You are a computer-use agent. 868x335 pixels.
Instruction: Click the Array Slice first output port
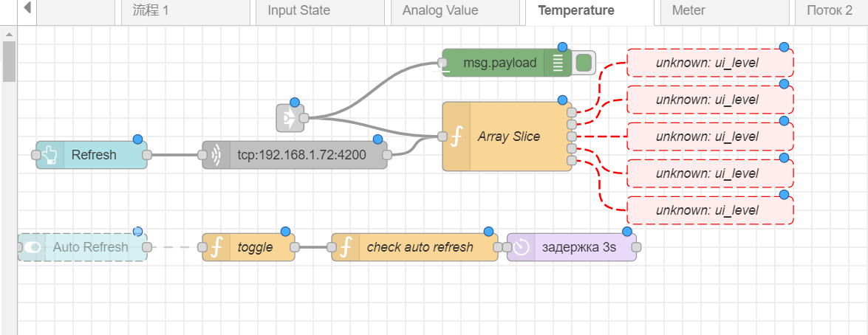tap(572, 113)
